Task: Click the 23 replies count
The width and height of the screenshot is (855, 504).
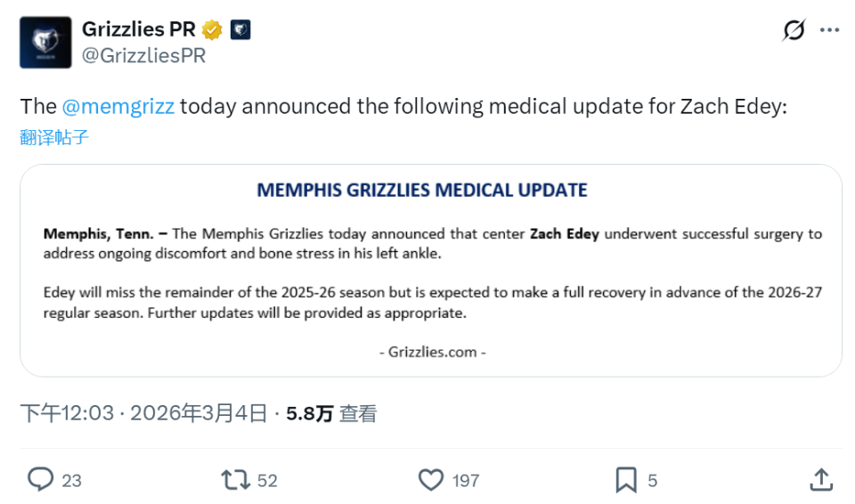Action: pos(72,481)
